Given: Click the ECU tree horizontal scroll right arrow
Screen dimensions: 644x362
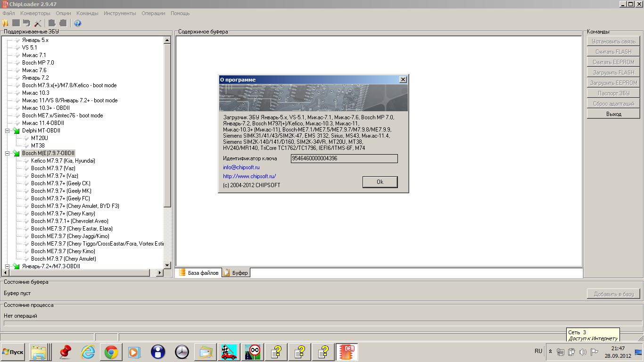Looking at the screenshot, I should pos(159,272).
